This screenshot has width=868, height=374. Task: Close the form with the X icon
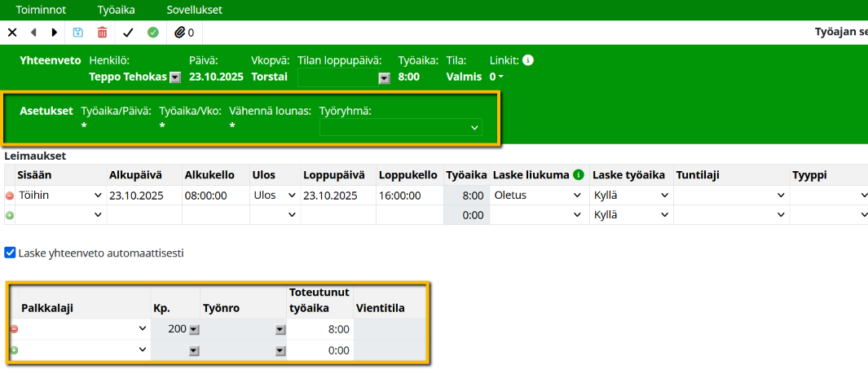click(12, 33)
